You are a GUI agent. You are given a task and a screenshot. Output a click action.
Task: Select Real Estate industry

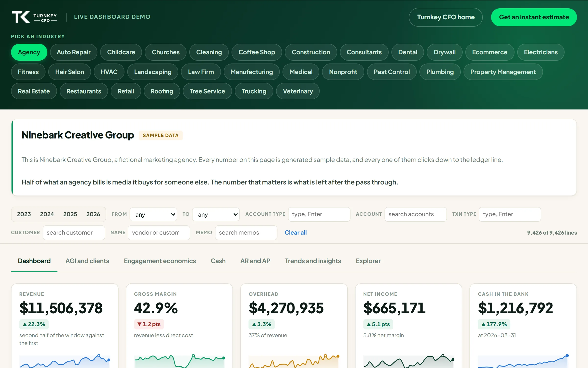(34, 91)
